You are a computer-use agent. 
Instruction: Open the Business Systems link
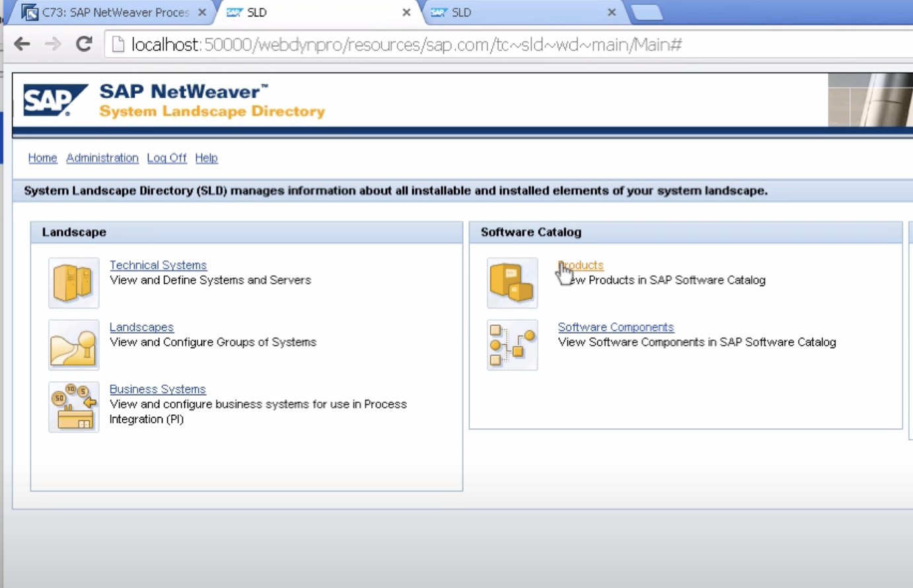[x=157, y=389]
